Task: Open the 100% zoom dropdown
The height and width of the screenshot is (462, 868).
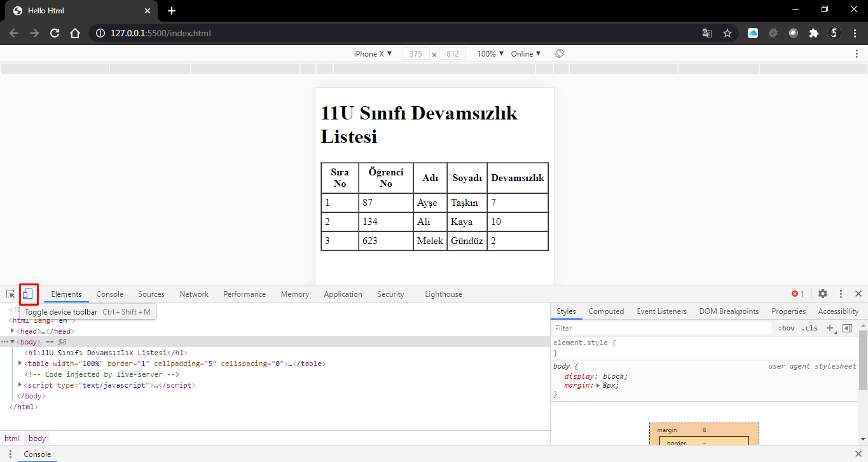Action: (490, 54)
